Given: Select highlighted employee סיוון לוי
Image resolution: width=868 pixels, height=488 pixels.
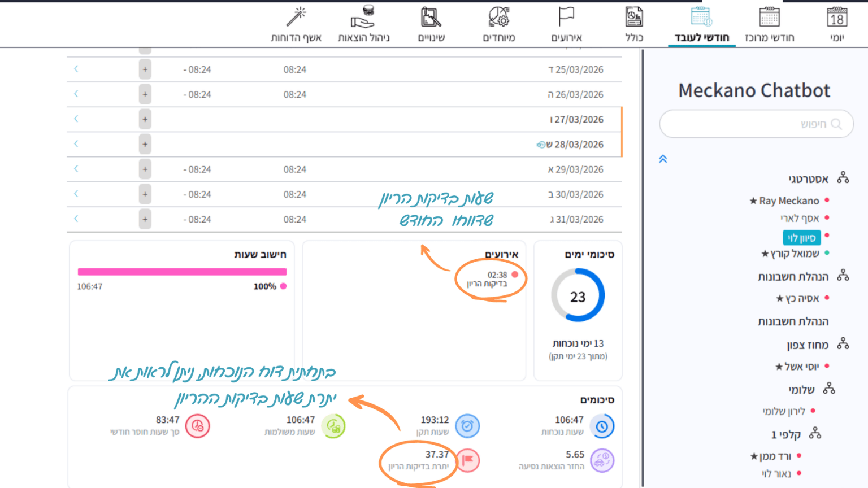Looking at the screenshot, I should [x=801, y=238].
